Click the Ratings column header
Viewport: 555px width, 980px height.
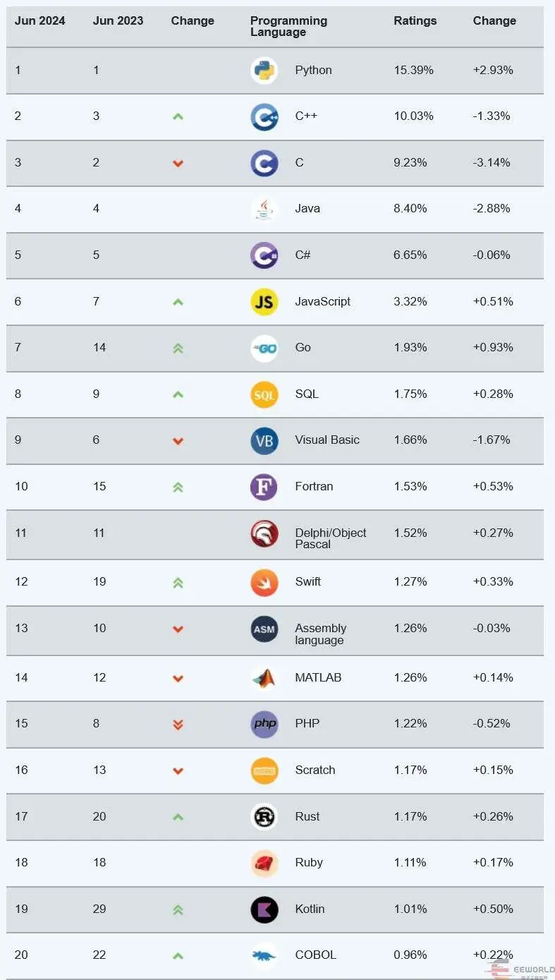coord(415,21)
